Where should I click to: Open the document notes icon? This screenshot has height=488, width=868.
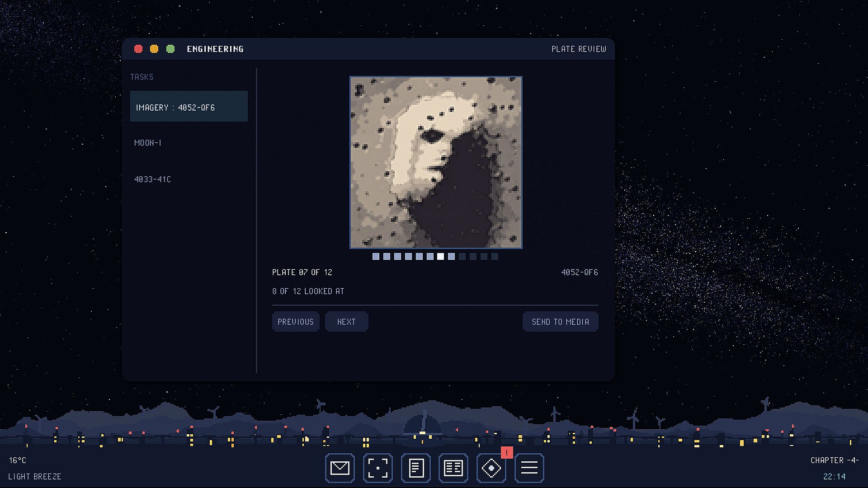(x=415, y=468)
